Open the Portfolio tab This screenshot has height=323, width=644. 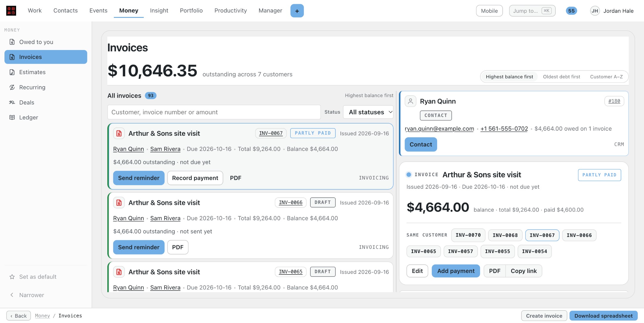pyautogui.click(x=191, y=11)
